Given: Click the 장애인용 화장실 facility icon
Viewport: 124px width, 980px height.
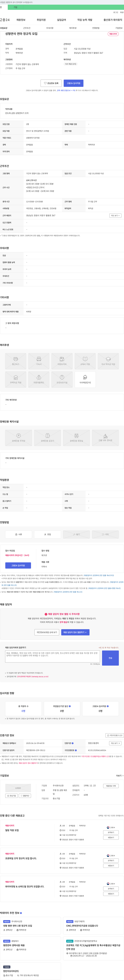Looking at the screenshot, I should point(76,438).
